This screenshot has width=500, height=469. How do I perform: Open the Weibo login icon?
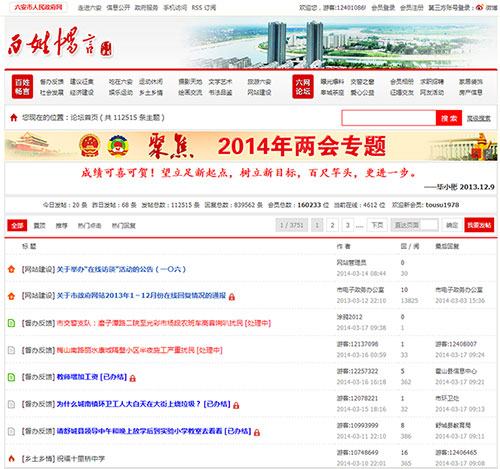coord(479,7)
